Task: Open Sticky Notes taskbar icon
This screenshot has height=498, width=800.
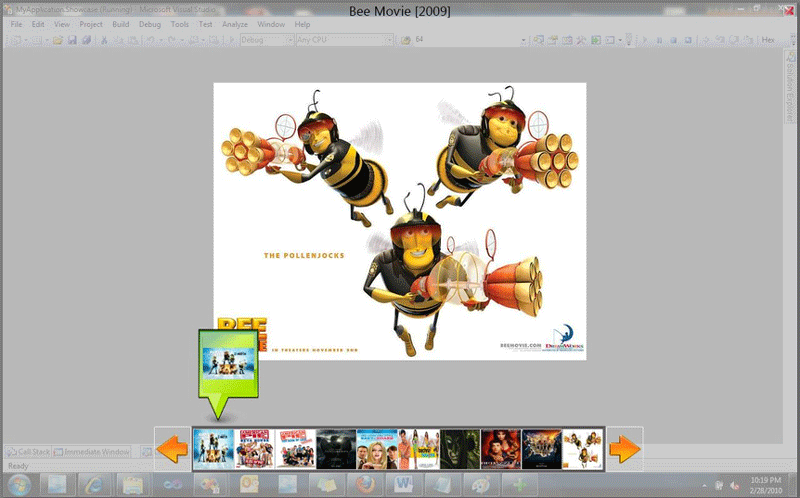Action: [326, 485]
